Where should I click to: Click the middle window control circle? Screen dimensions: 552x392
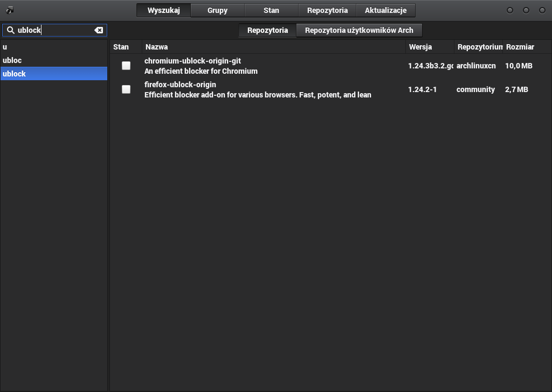click(526, 10)
